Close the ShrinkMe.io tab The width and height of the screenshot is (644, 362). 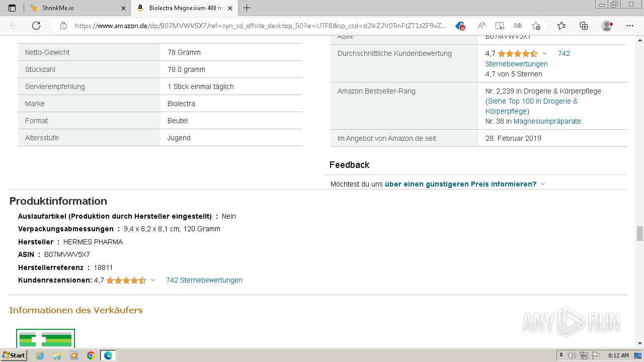click(x=124, y=8)
